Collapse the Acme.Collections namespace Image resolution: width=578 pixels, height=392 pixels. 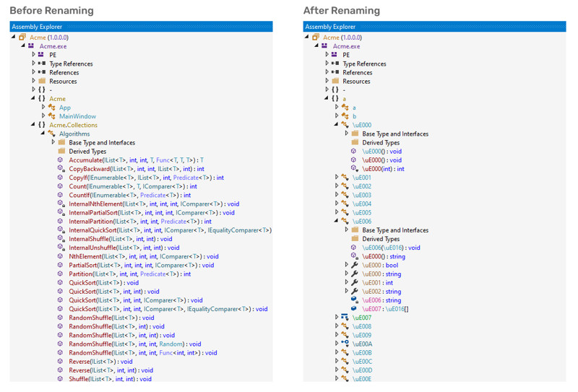(33, 124)
